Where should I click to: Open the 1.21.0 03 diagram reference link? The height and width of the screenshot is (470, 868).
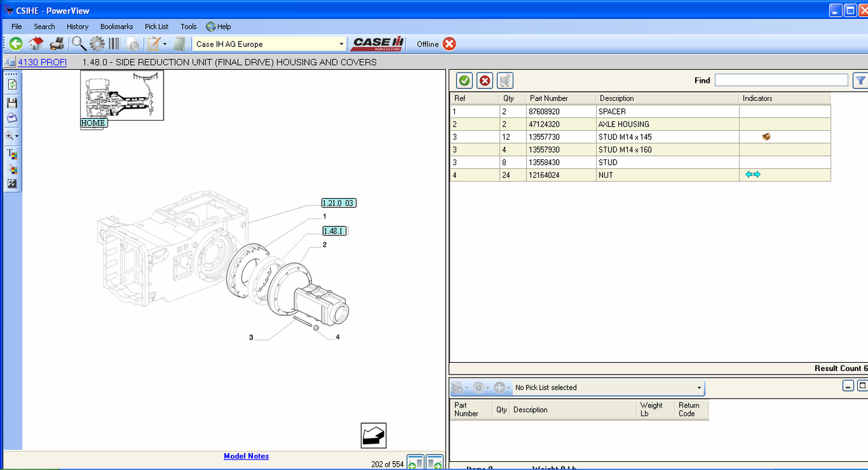[338, 203]
